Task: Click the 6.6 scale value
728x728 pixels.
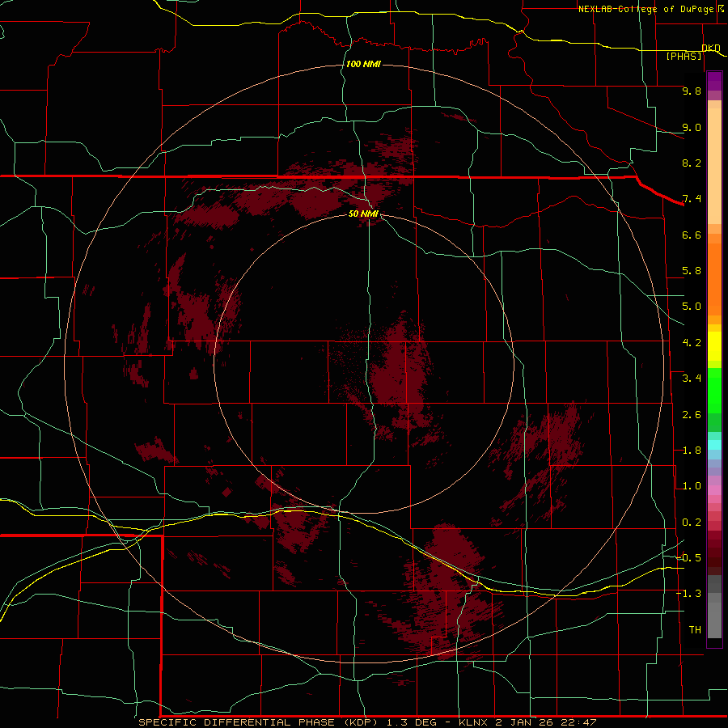Action: [692, 235]
